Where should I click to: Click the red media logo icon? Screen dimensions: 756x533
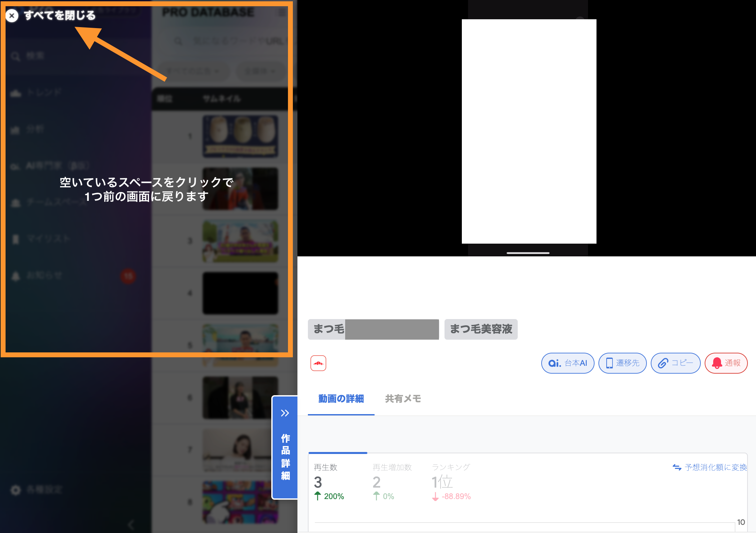coord(318,363)
